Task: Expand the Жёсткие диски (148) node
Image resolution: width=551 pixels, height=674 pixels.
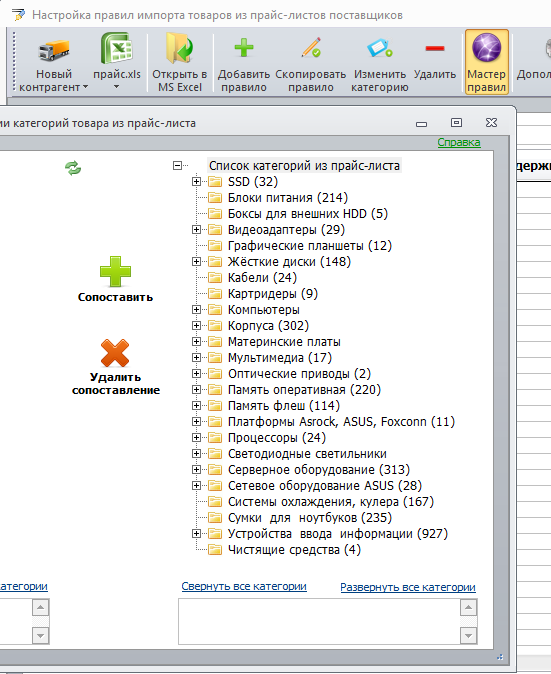Action: click(x=196, y=262)
